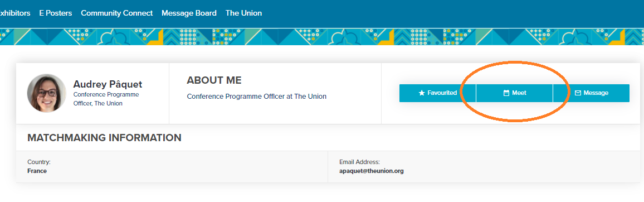Click the name Audrey Pâquet

[108, 84]
